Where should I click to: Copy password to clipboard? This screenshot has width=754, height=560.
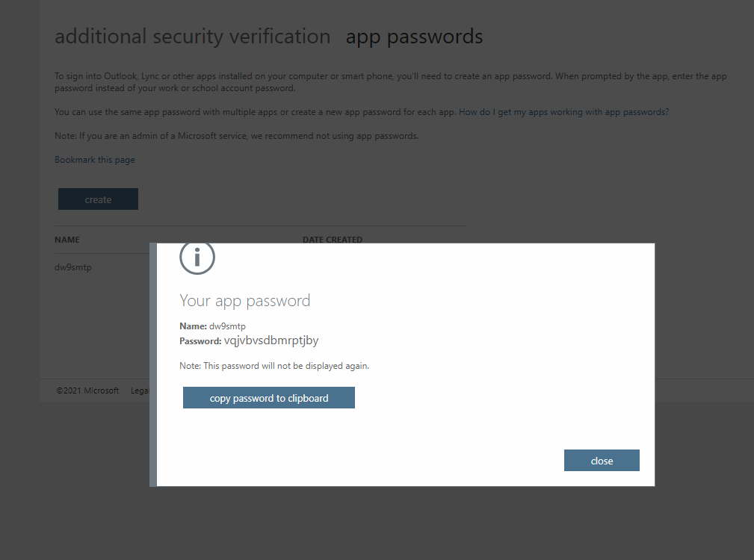269,398
